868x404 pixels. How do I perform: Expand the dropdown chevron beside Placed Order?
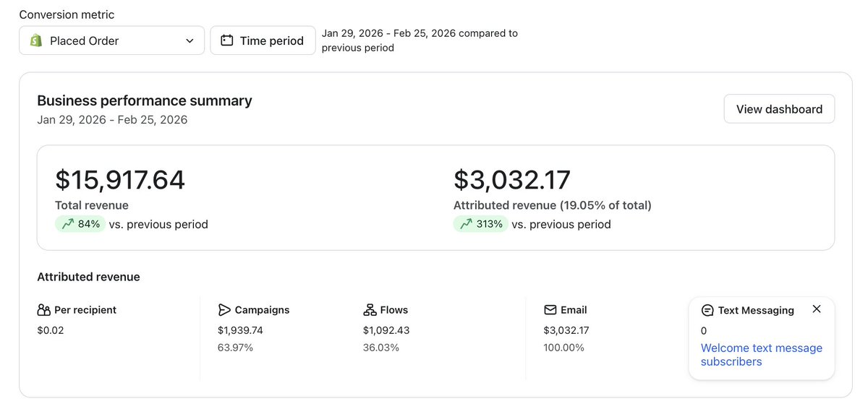(190, 41)
